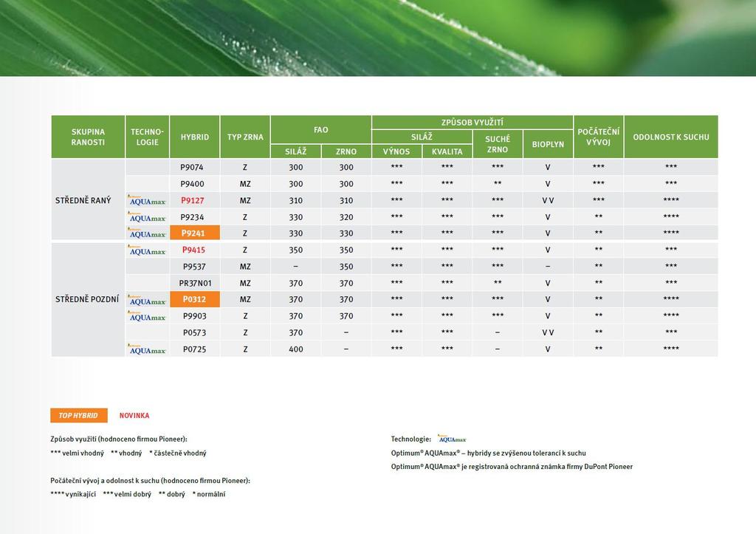Click the 'KVALITA' column subheader
Viewport: 756px width, 534px height.
[x=447, y=151]
